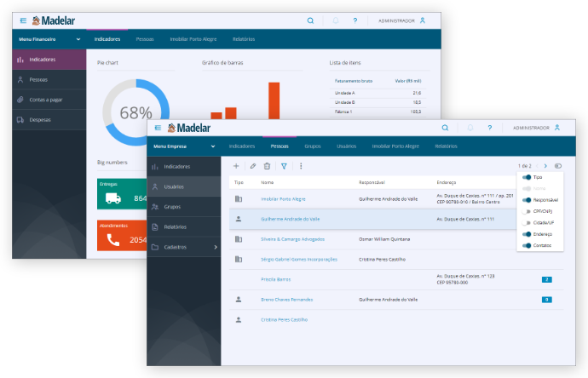
Task: Open Administrador user icon in back window
Action: [423, 20]
